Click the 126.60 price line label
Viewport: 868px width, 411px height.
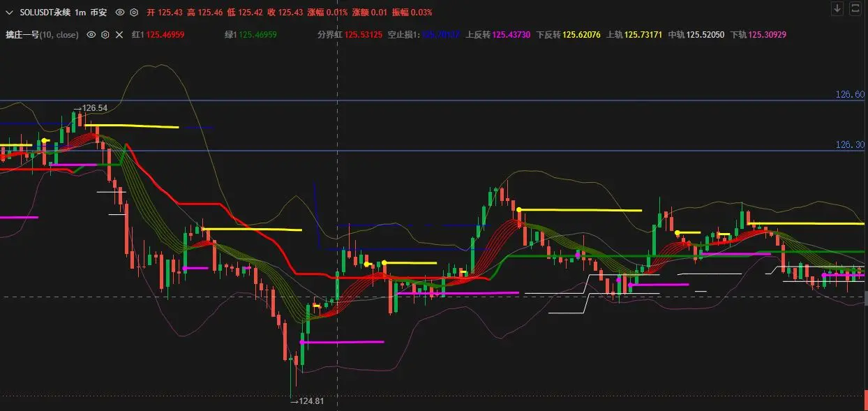[850, 95]
